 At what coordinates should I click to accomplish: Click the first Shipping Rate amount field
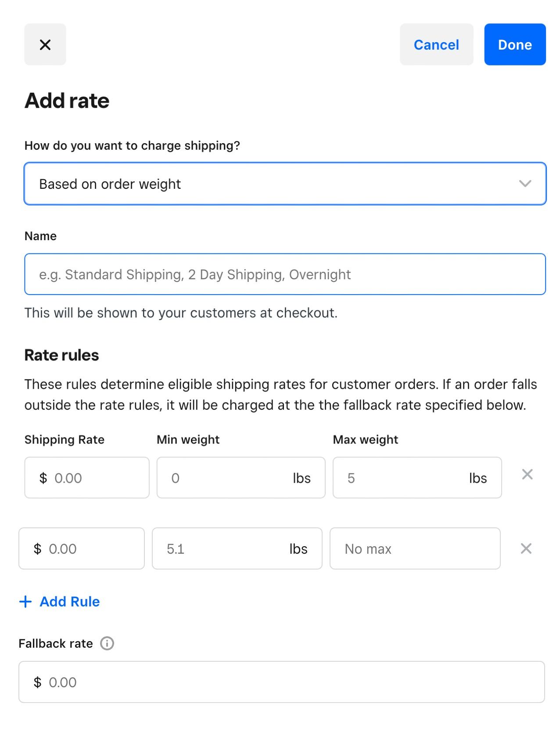coord(86,478)
